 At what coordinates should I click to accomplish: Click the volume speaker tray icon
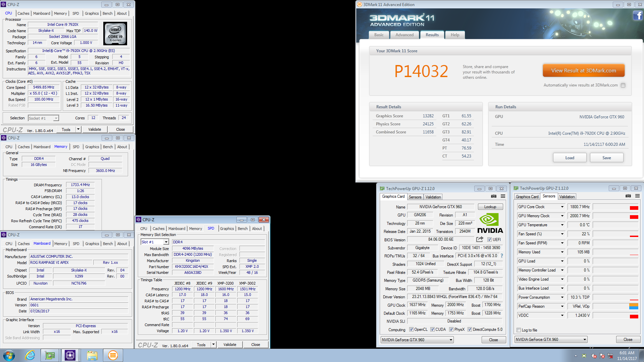tap(594, 356)
